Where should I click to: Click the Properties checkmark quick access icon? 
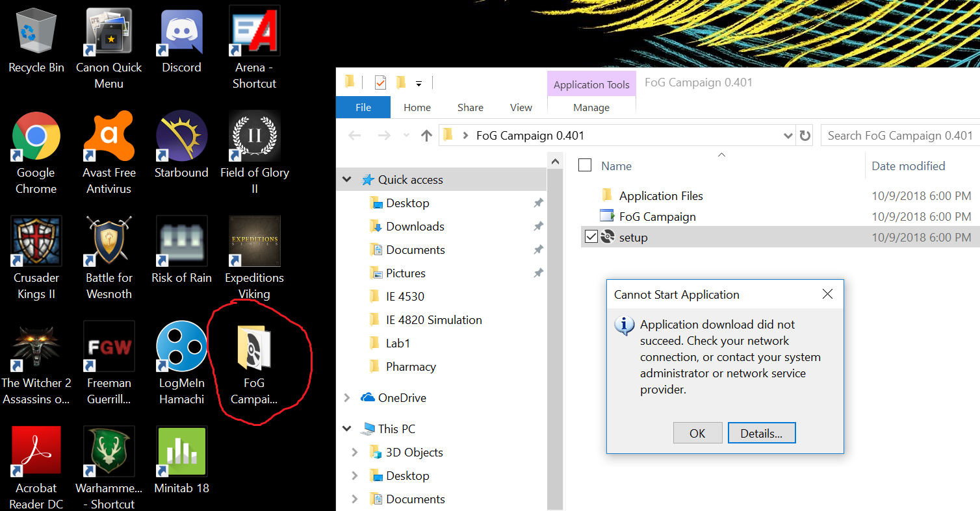click(x=380, y=82)
